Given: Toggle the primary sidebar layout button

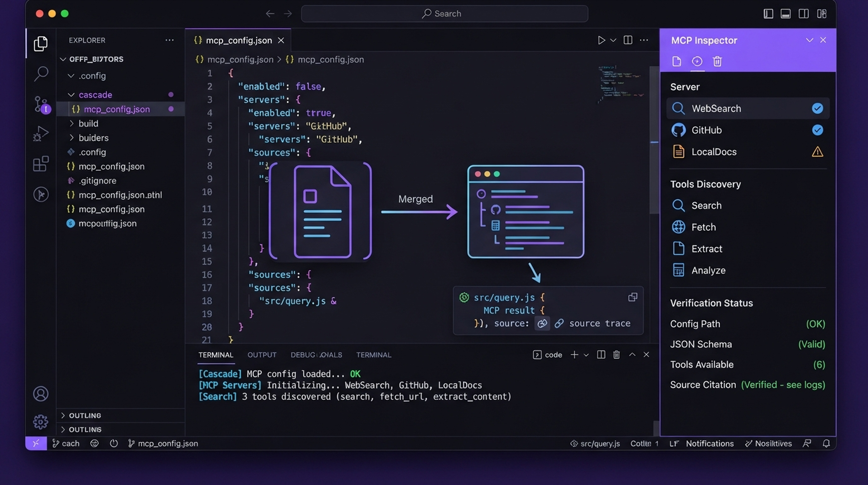Looking at the screenshot, I should click(768, 13).
